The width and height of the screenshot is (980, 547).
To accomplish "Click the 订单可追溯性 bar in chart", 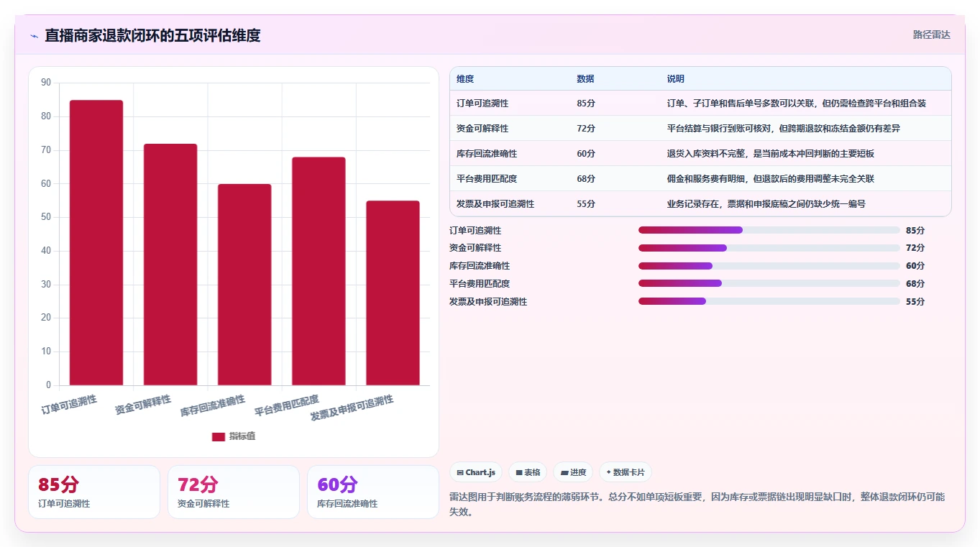I will tap(96, 243).
